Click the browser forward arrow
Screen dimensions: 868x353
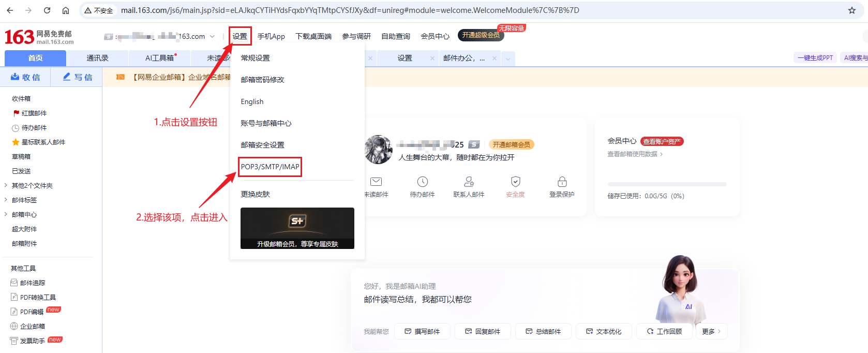(28, 10)
